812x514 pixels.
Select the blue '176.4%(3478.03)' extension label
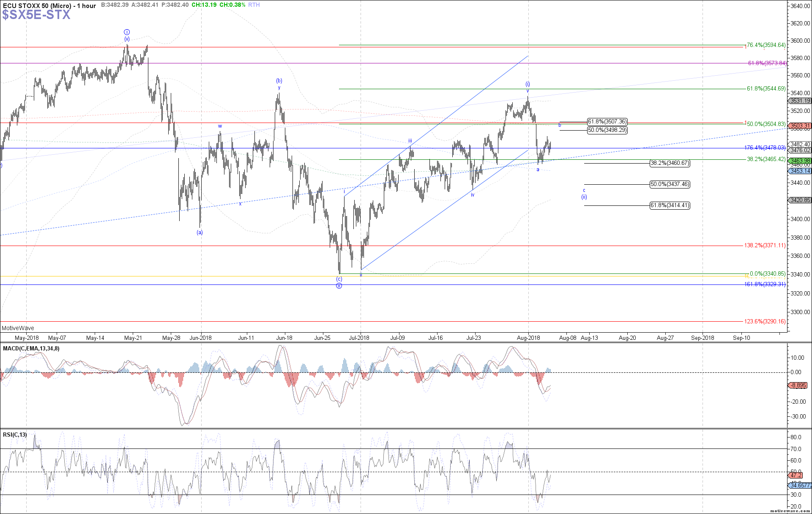[x=765, y=148]
